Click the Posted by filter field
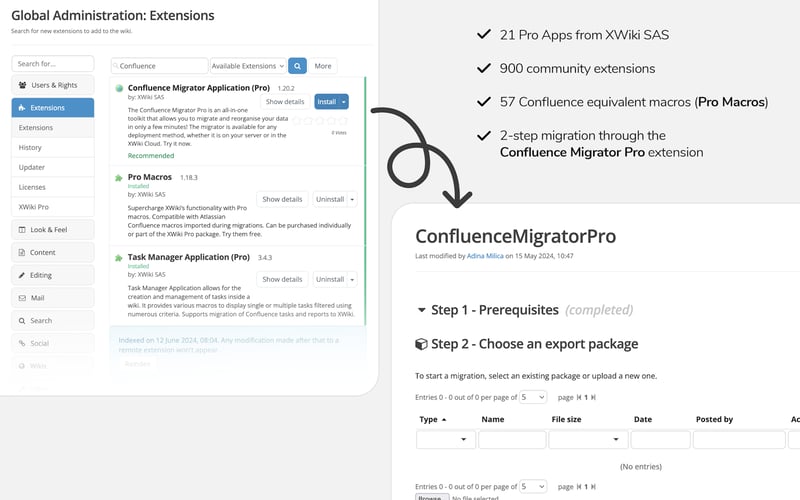This screenshot has width=800, height=500. click(739, 439)
